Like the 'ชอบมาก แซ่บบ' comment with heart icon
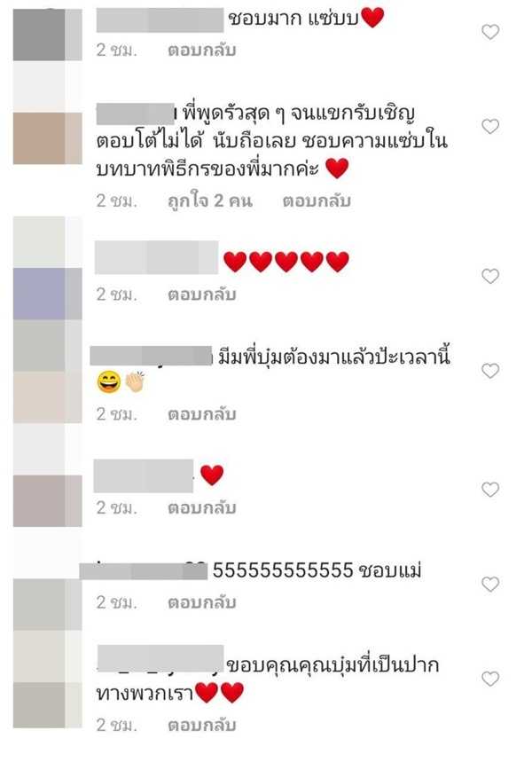Viewport: 532px width, 762px height. coord(490,32)
